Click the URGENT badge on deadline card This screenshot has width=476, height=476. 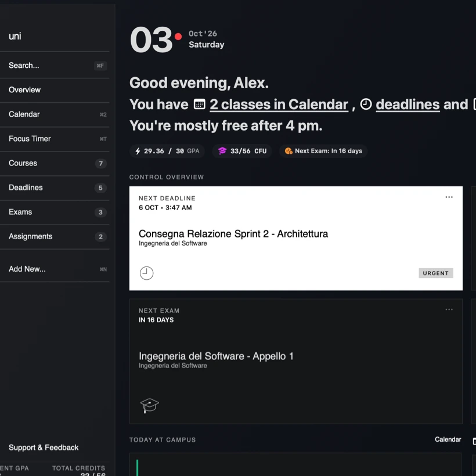[435, 273]
